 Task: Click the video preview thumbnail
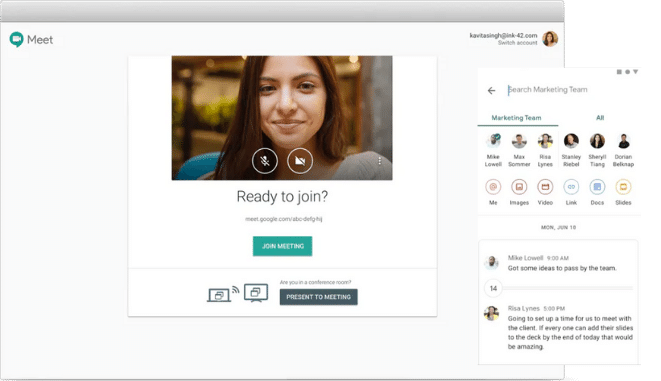click(x=282, y=118)
